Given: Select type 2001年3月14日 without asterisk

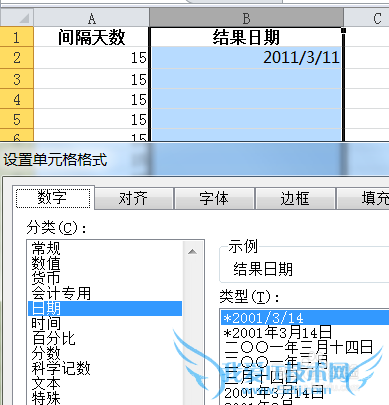Looking at the screenshot, I should 305,392.
